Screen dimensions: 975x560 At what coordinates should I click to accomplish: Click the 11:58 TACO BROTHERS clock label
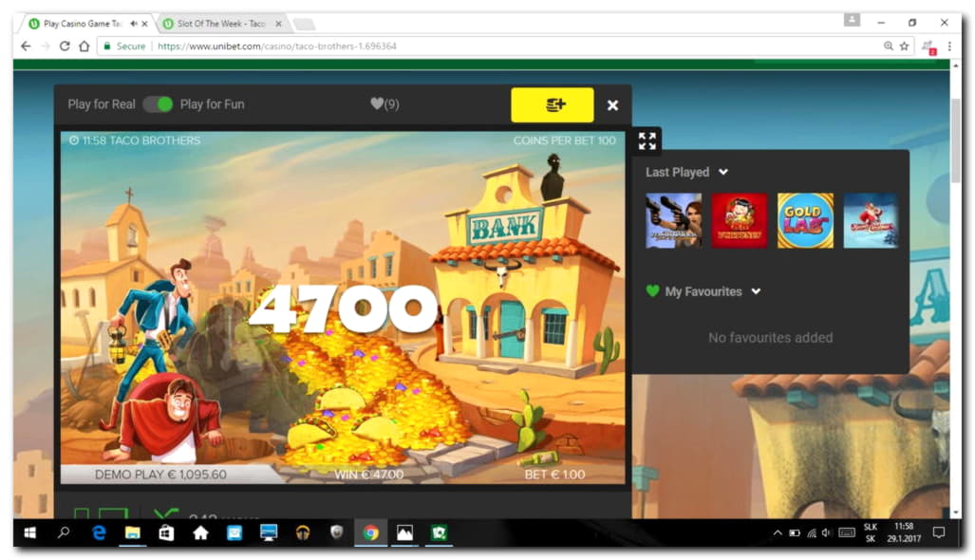[x=134, y=140]
